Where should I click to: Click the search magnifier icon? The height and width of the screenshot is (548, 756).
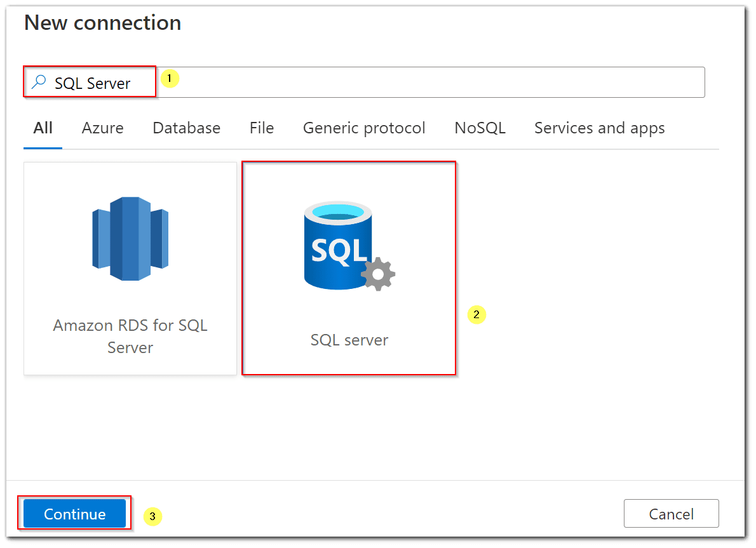coord(39,83)
